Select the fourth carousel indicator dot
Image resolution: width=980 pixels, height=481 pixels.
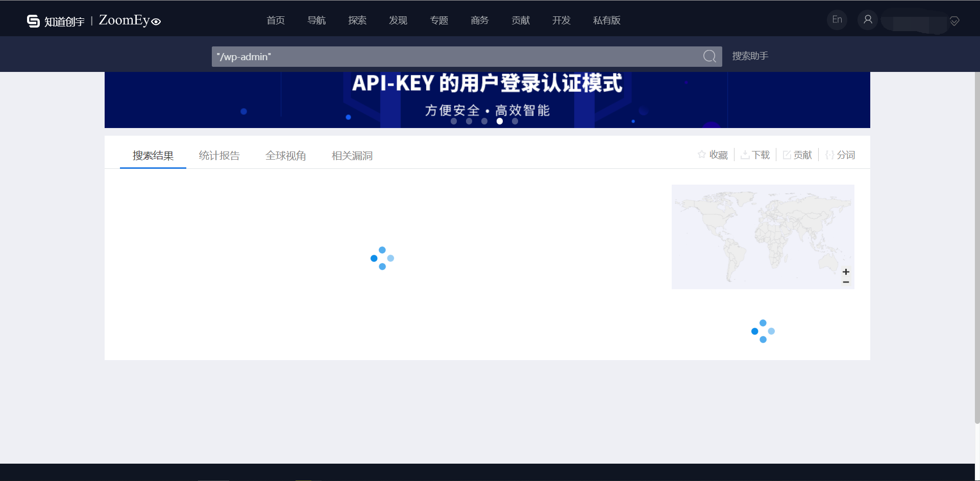500,121
